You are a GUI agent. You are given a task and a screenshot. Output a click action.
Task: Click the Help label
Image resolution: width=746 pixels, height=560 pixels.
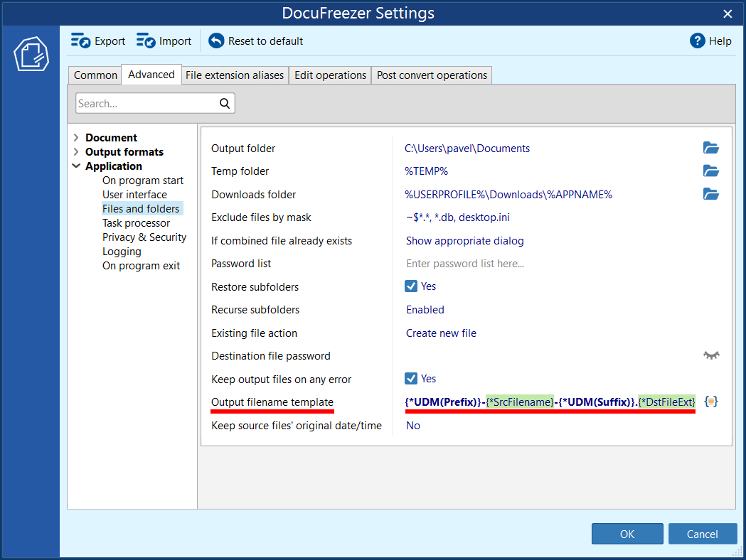coord(720,41)
